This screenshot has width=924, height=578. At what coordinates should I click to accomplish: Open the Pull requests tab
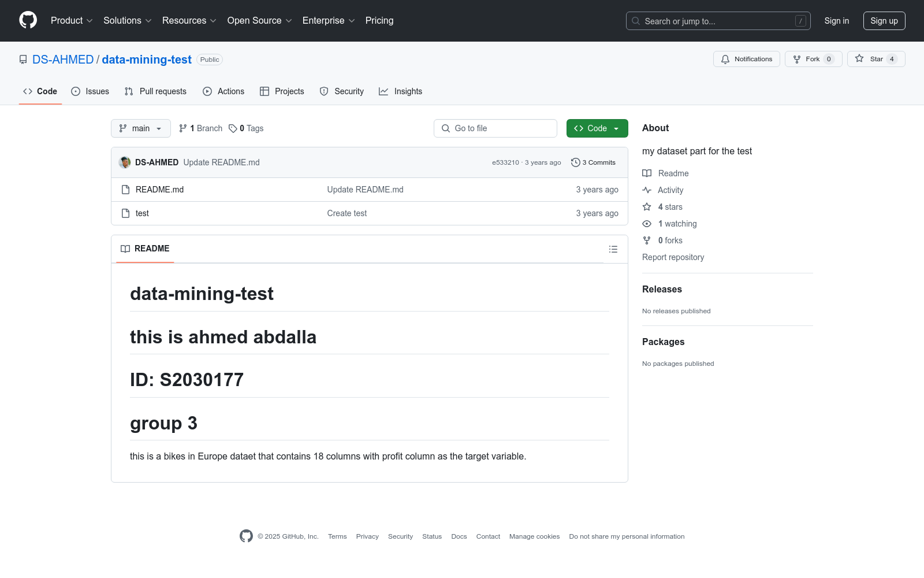[155, 91]
